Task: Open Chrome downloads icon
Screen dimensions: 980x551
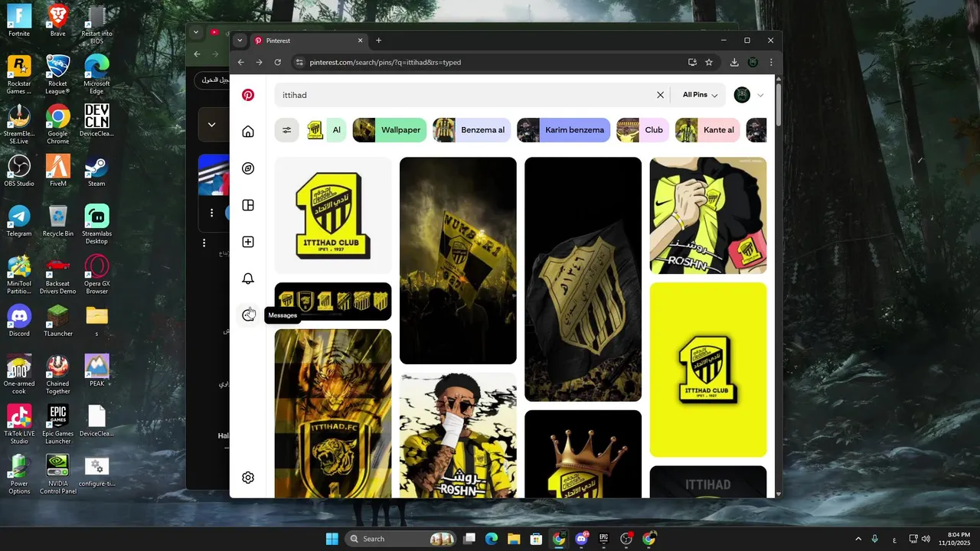Action: click(734, 62)
